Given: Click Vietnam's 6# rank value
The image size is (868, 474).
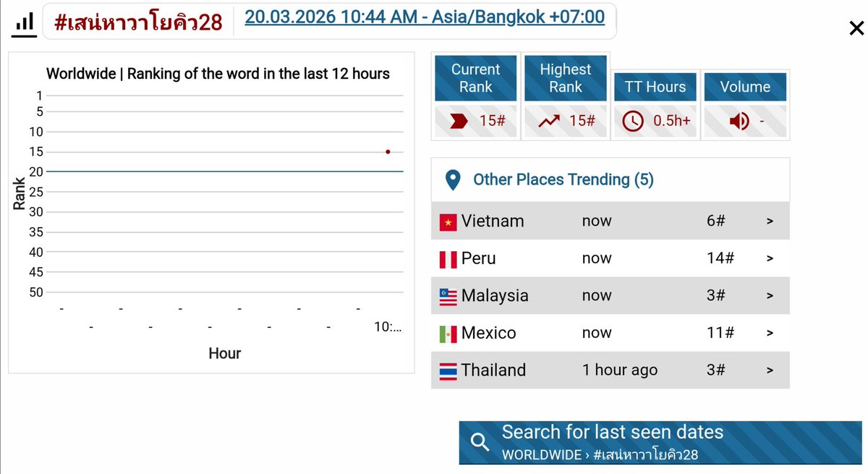Looking at the screenshot, I should tap(716, 221).
